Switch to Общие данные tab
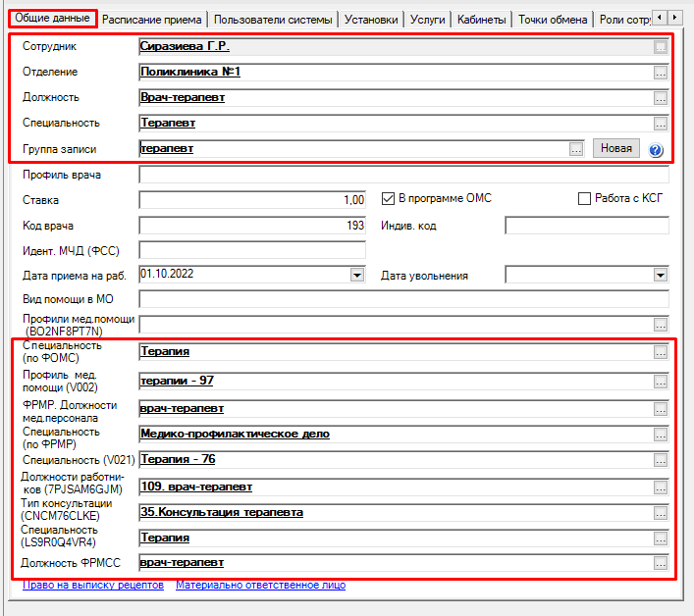The height and width of the screenshot is (616, 694). [x=52, y=18]
